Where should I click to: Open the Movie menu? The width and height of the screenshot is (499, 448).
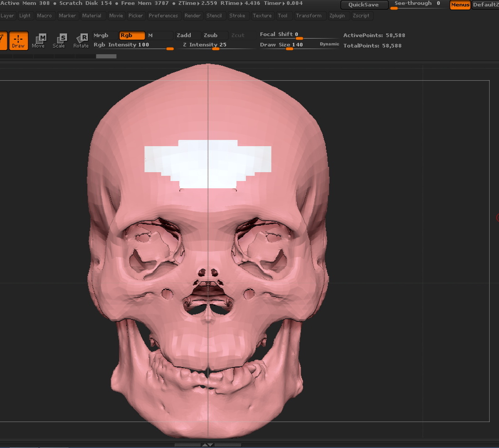pyautogui.click(x=116, y=16)
